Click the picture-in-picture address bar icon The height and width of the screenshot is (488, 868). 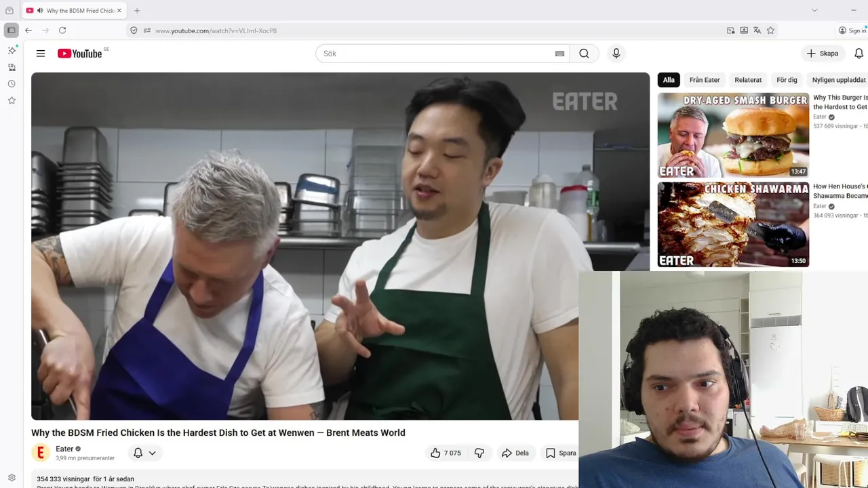coord(730,30)
